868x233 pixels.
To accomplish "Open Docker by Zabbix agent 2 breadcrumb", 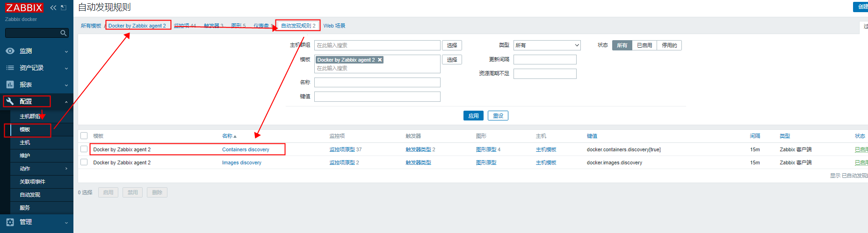I will (137, 26).
